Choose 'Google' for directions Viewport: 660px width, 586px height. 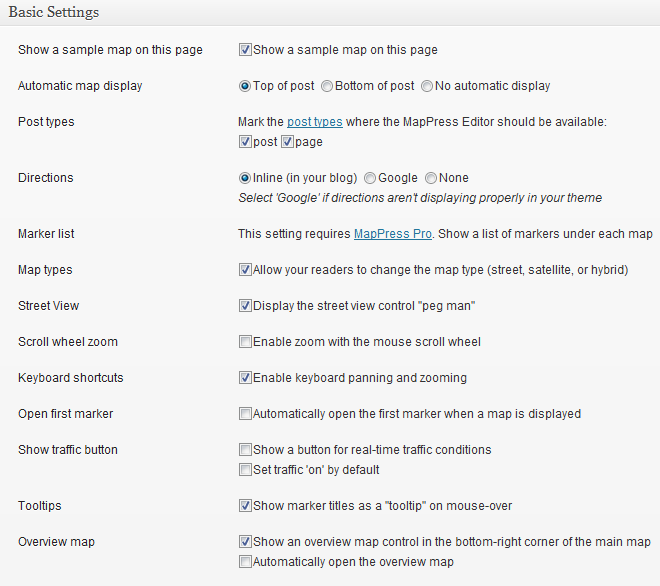pos(370,178)
